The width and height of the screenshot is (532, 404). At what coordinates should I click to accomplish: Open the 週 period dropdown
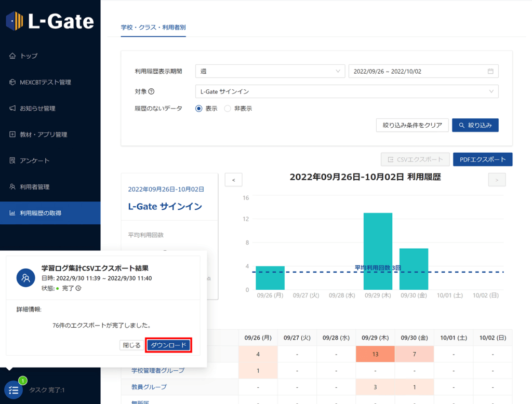point(270,71)
